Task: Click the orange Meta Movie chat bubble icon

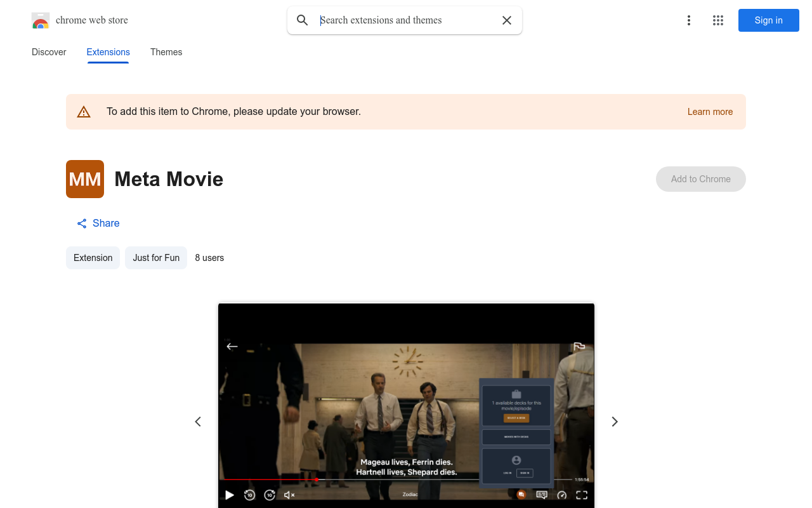Action: 521,495
